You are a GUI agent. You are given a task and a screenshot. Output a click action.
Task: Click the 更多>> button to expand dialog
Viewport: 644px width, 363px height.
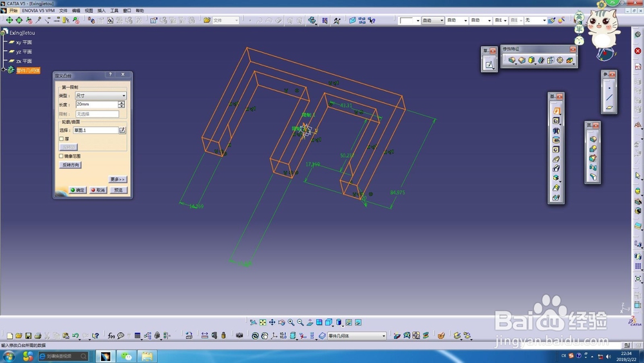pyautogui.click(x=117, y=179)
